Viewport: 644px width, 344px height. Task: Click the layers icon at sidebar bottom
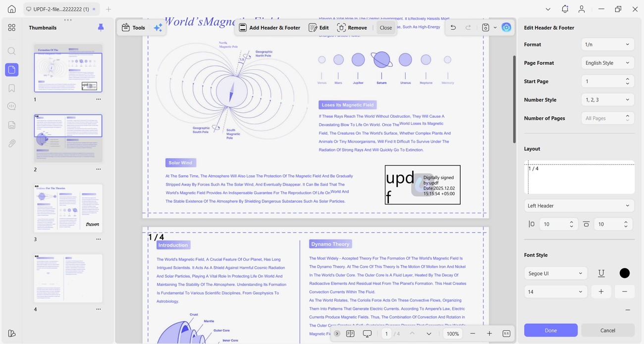[12, 334]
